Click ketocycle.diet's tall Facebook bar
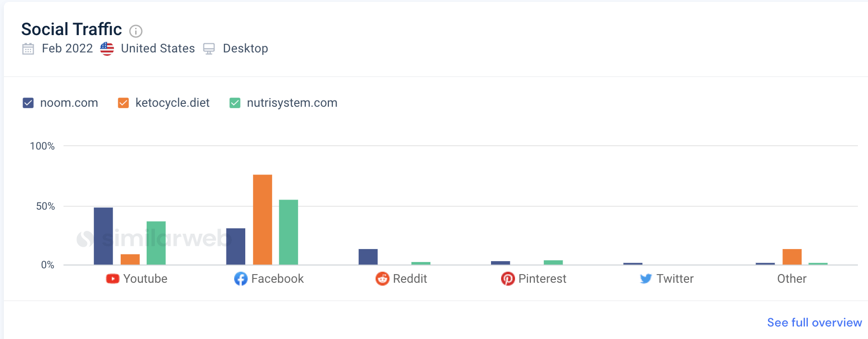 pos(263,219)
